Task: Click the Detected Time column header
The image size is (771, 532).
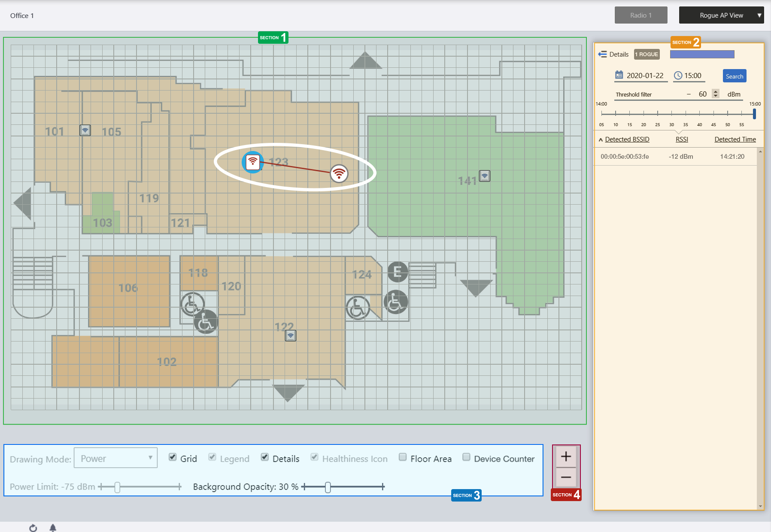Action: (735, 139)
